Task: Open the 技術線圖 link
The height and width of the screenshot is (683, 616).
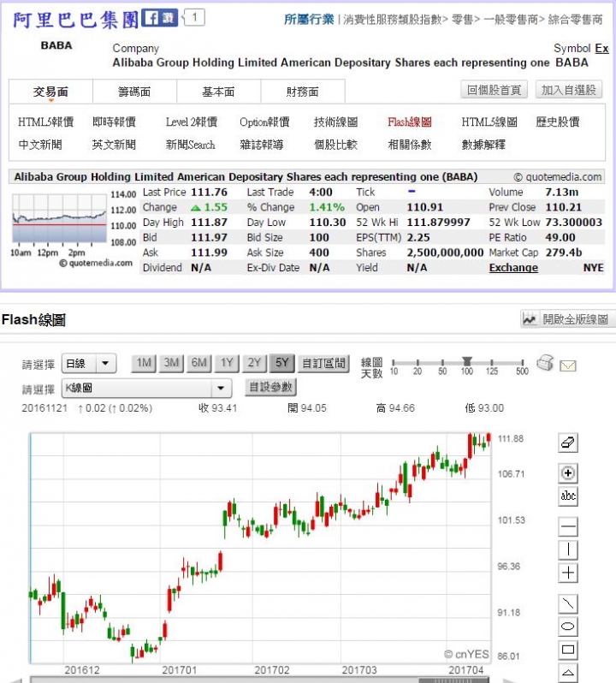Action: pyautogui.click(x=335, y=122)
